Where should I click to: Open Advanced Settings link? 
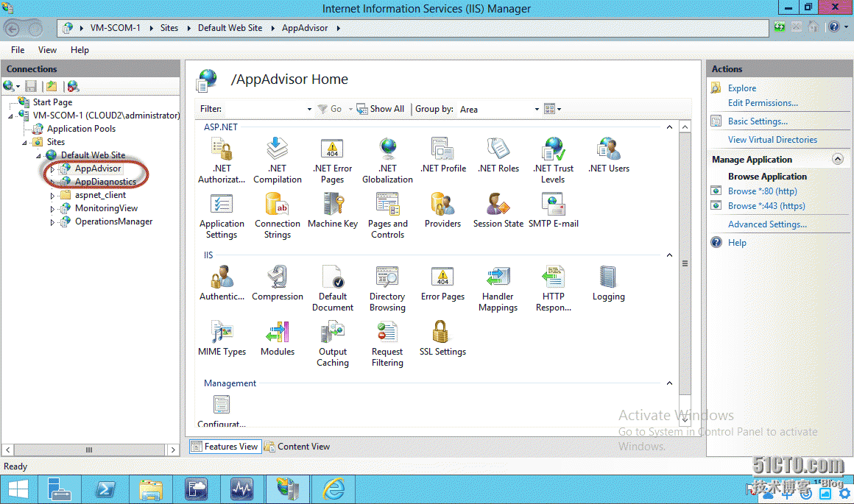pyautogui.click(x=767, y=224)
